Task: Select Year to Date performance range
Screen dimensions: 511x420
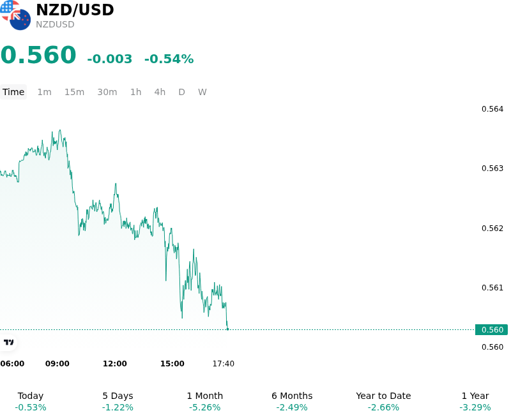Action: coord(383,401)
